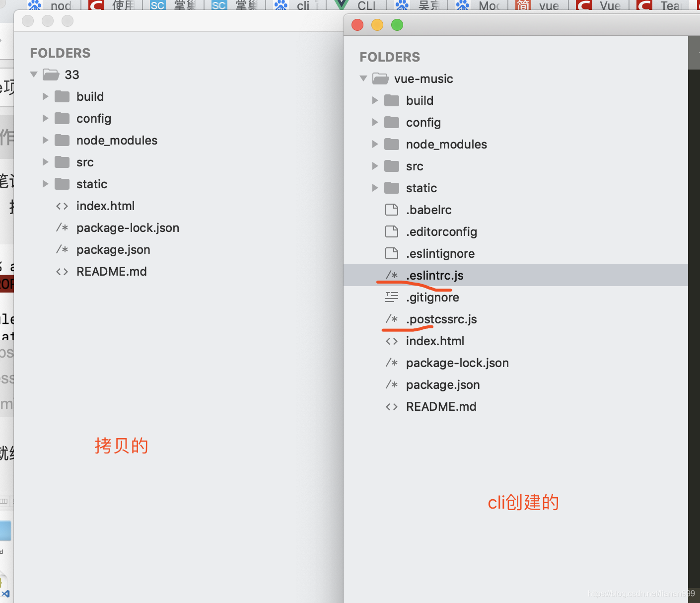
Task: Expand src folder under vue-music
Action: [x=375, y=166]
